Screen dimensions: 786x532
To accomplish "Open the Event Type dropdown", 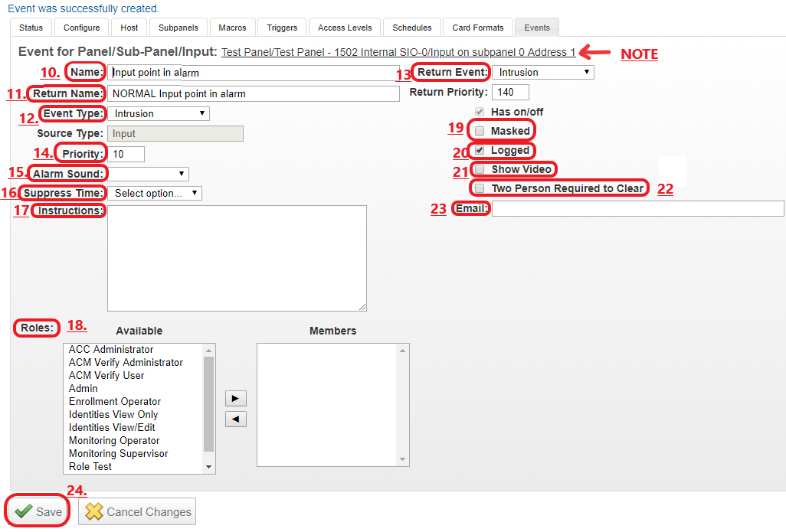I will coord(158,113).
